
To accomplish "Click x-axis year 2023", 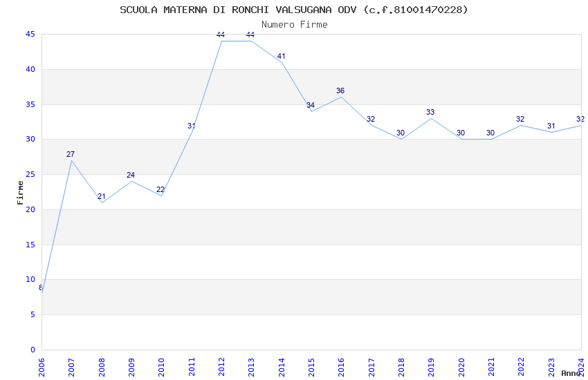I will click(551, 368).
